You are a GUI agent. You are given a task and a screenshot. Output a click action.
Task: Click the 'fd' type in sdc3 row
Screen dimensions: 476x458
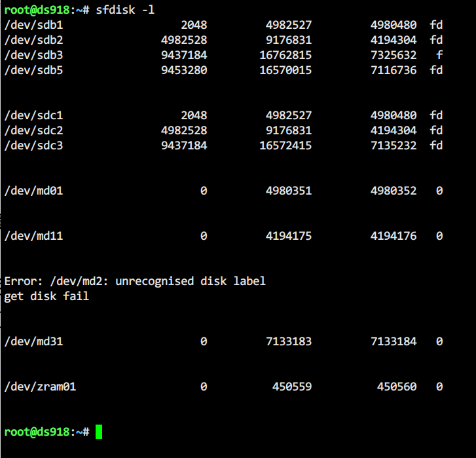[436, 145]
